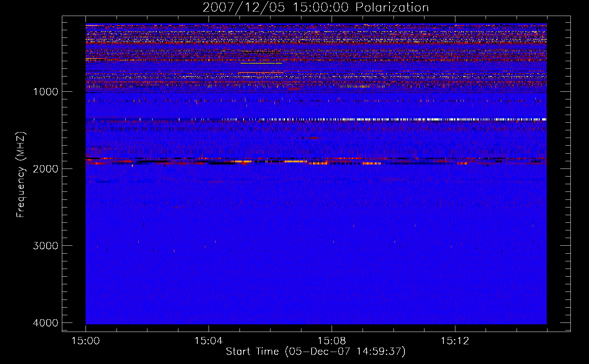Click the 15:12 time tick label
The image size is (589, 364).
(x=455, y=341)
